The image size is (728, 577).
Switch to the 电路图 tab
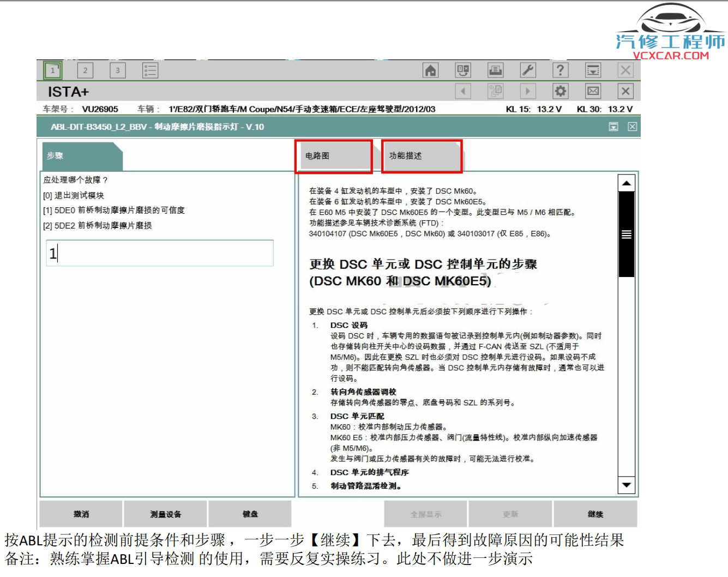click(334, 156)
